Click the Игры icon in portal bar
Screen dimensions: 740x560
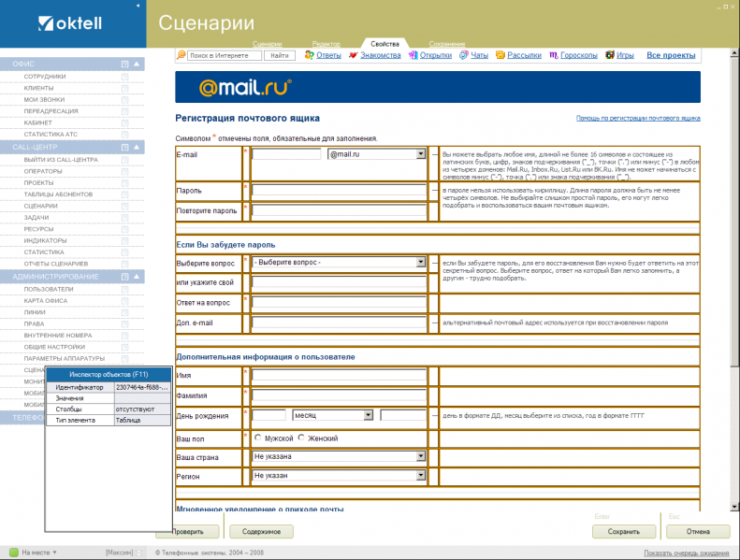tap(610, 55)
